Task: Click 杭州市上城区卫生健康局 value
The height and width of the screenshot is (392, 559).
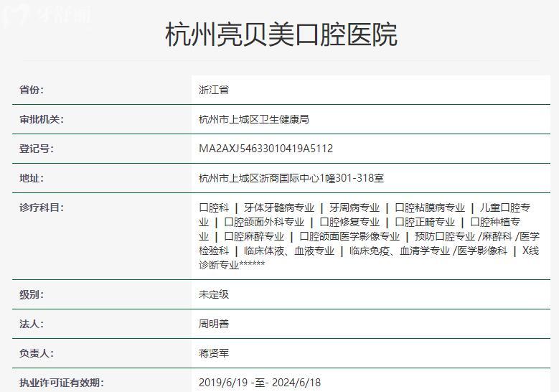Action: click(254, 119)
